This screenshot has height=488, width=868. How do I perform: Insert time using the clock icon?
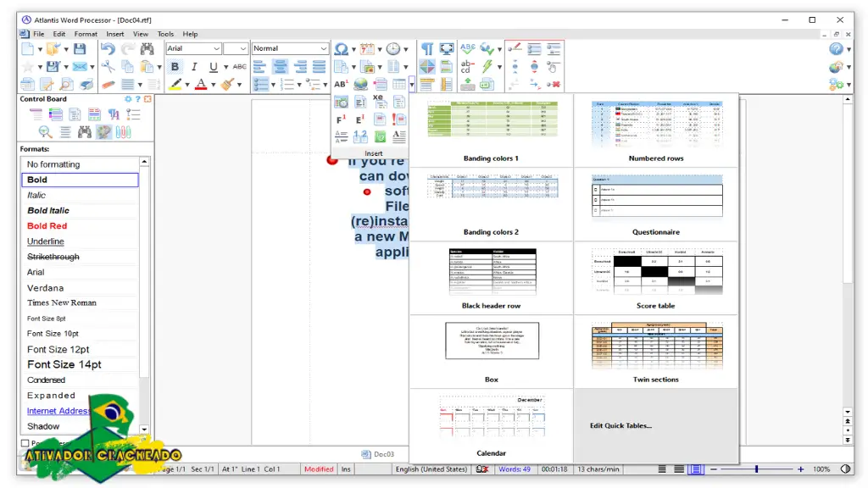pos(393,48)
